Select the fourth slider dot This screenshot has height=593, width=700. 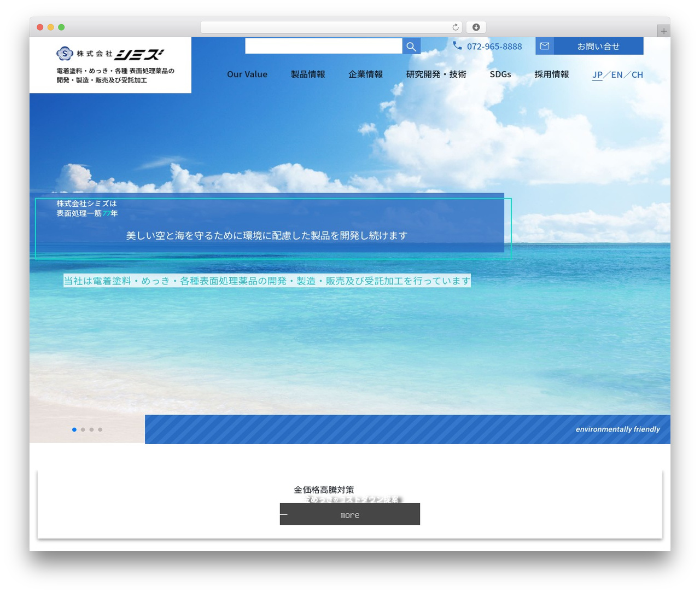100,429
